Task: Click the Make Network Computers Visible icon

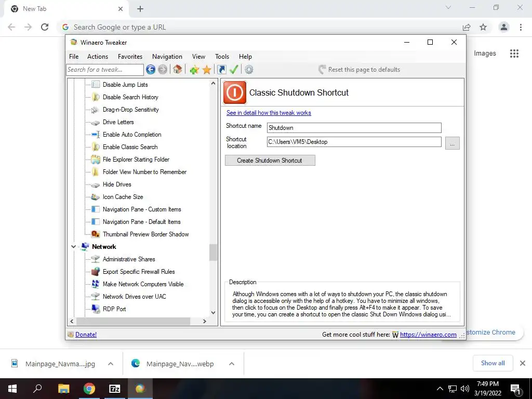Action: coord(96,284)
